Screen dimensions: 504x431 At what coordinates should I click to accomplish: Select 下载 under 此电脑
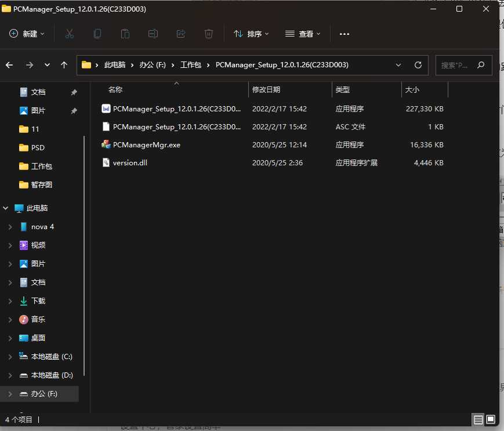[x=38, y=301]
